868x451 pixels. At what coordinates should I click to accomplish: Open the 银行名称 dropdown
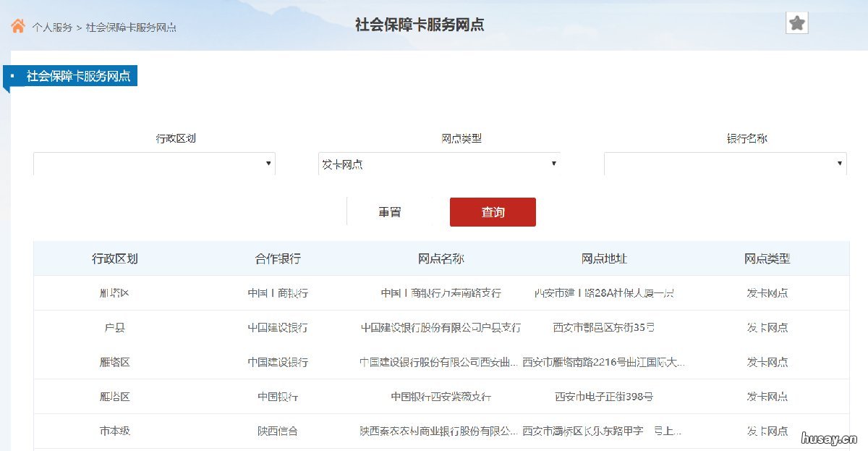click(x=724, y=163)
